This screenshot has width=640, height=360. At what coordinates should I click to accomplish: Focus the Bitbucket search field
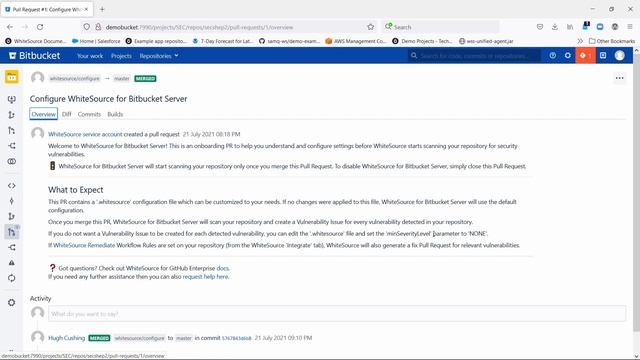[x=475, y=56]
